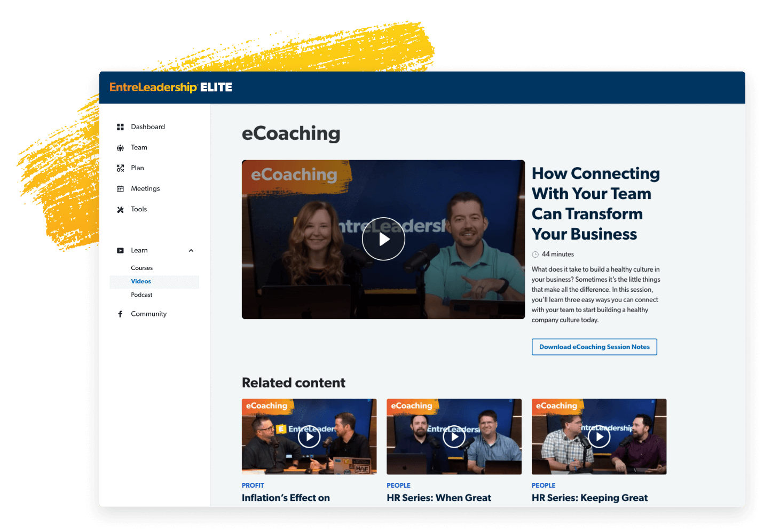Click the Related content heading
This screenshot has height=532, width=764.
click(x=294, y=383)
